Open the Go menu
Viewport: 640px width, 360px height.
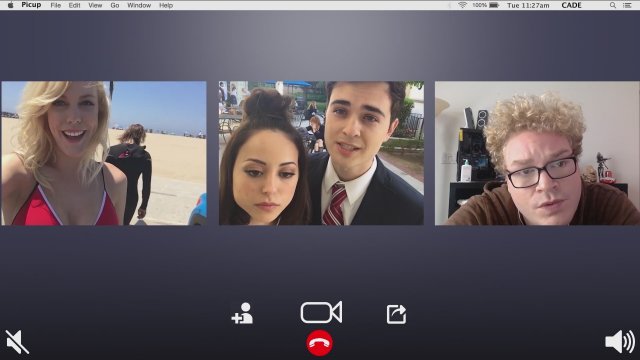tap(115, 5)
